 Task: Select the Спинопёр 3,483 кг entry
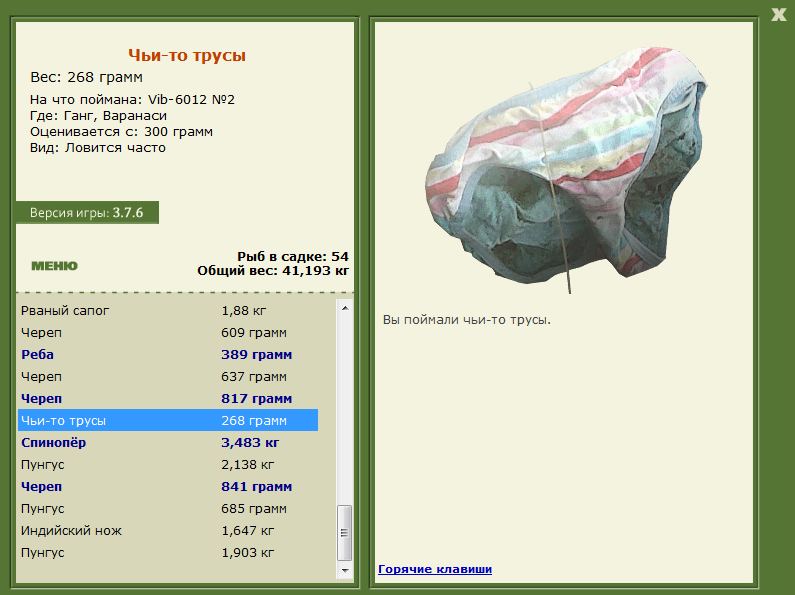click(168, 442)
